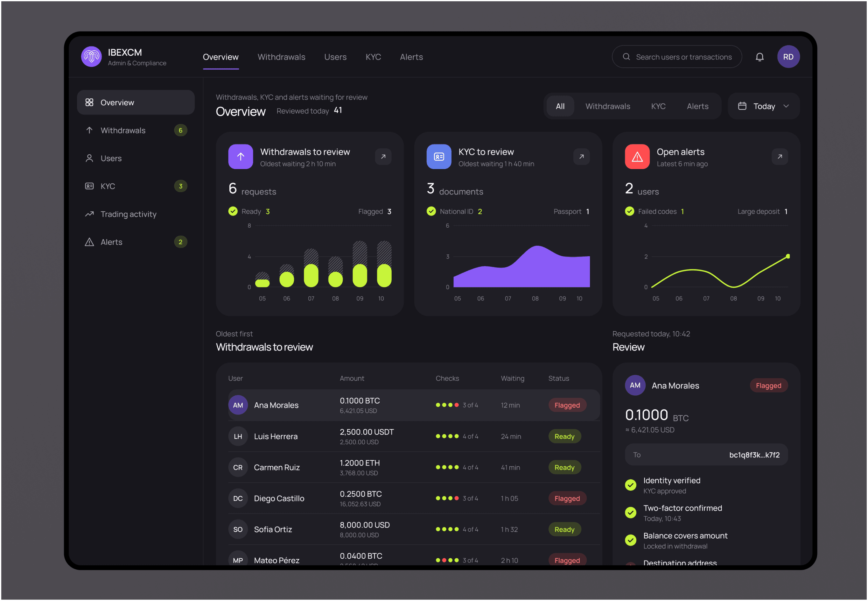Image resolution: width=868 pixels, height=601 pixels.
Task: Click Ready status on Sofia Ortiz row
Action: [x=565, y=530]
